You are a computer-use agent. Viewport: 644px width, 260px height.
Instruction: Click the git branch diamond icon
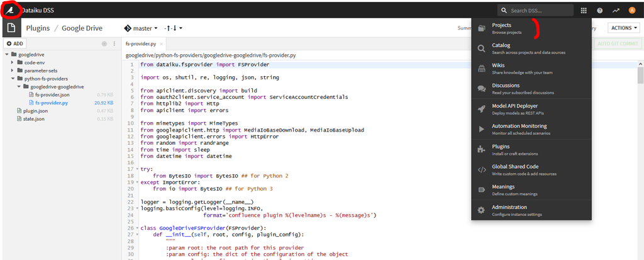(x=128, y=28)
